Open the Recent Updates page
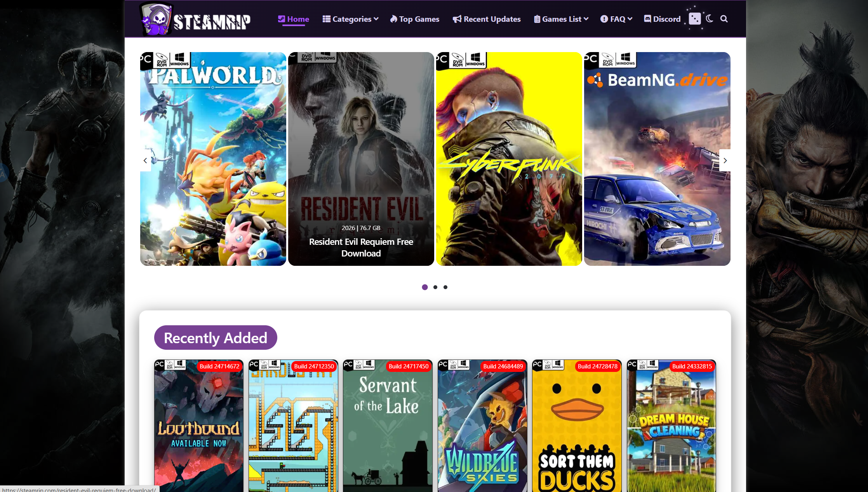868x492 pixels. pyautogui.click(x=487, y=19)
